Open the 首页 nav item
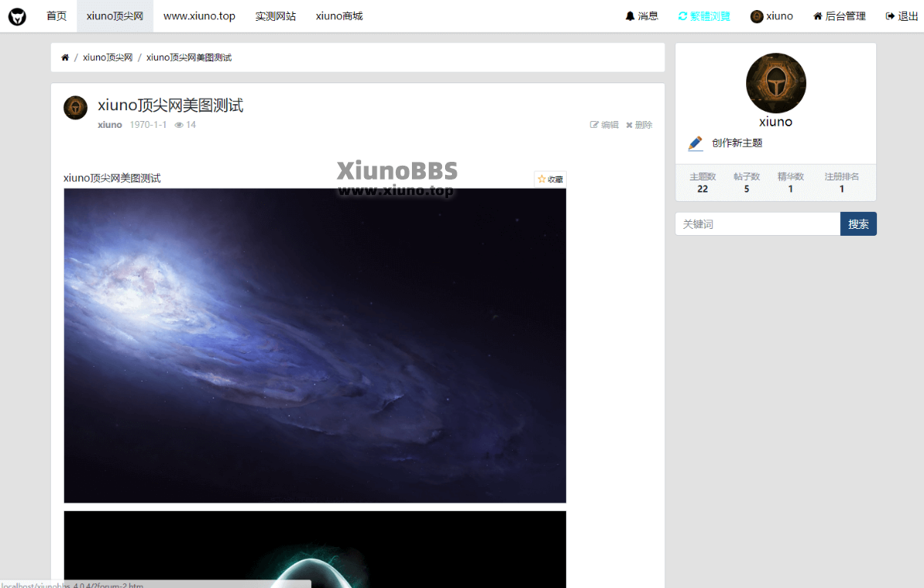 click(56, 16)
